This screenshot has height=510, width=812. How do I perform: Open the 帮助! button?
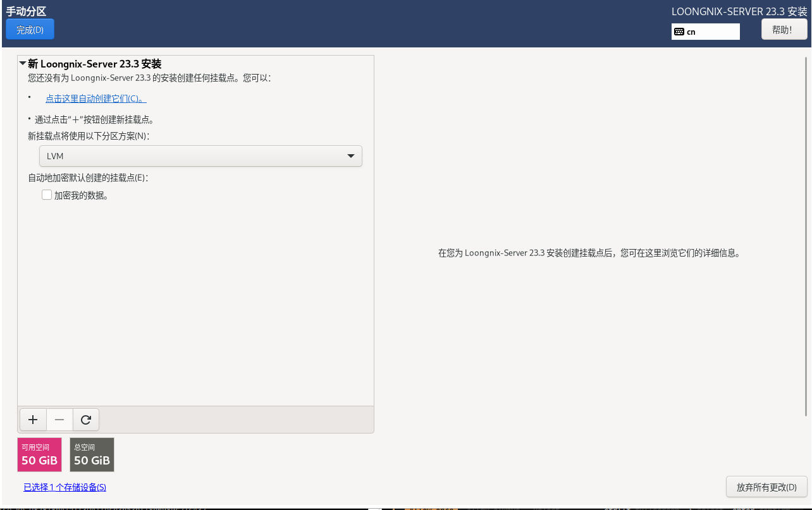(784, 29)
